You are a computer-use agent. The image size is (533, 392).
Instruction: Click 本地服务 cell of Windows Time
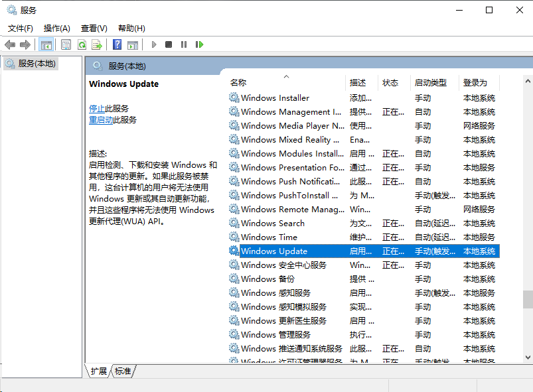click(479, 237)
